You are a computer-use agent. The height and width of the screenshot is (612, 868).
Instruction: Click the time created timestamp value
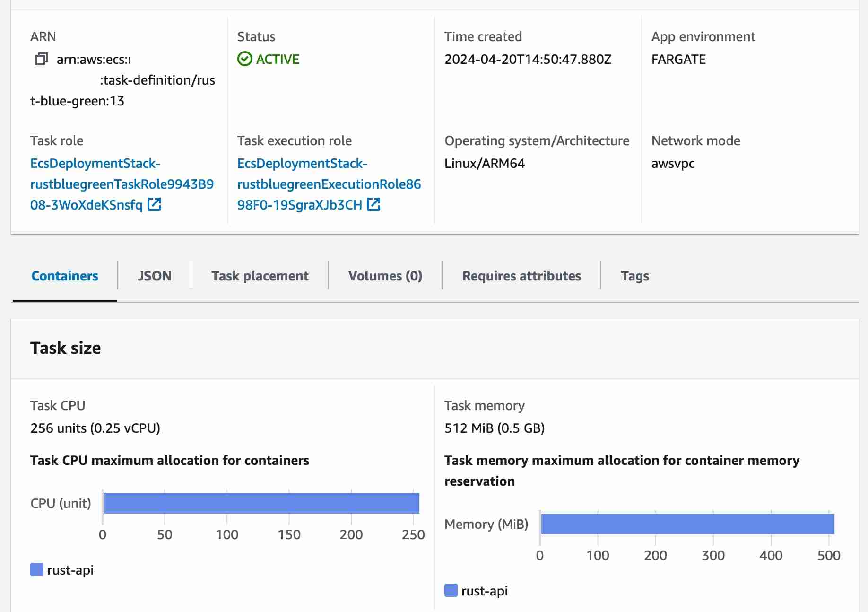tap(528, 59)
